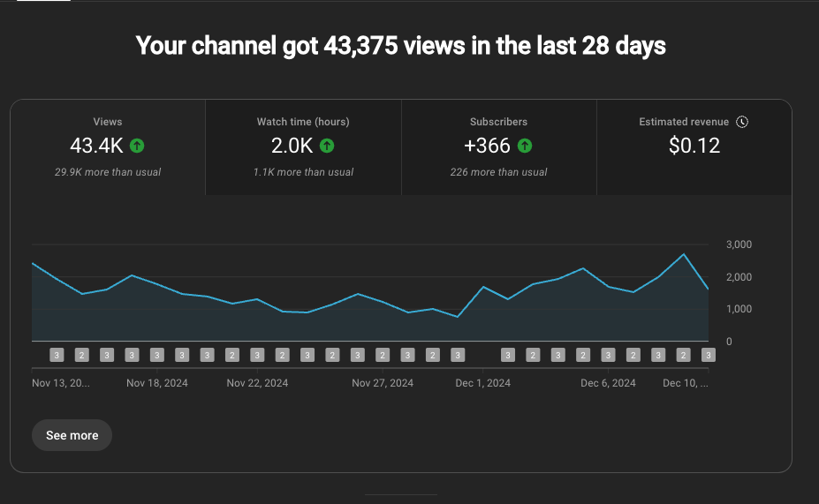Screen dimensions: 819x504
Task: Click the video marker directly above Nov 18, 2024
Action: pyautogui.click(x=157, y=355)
